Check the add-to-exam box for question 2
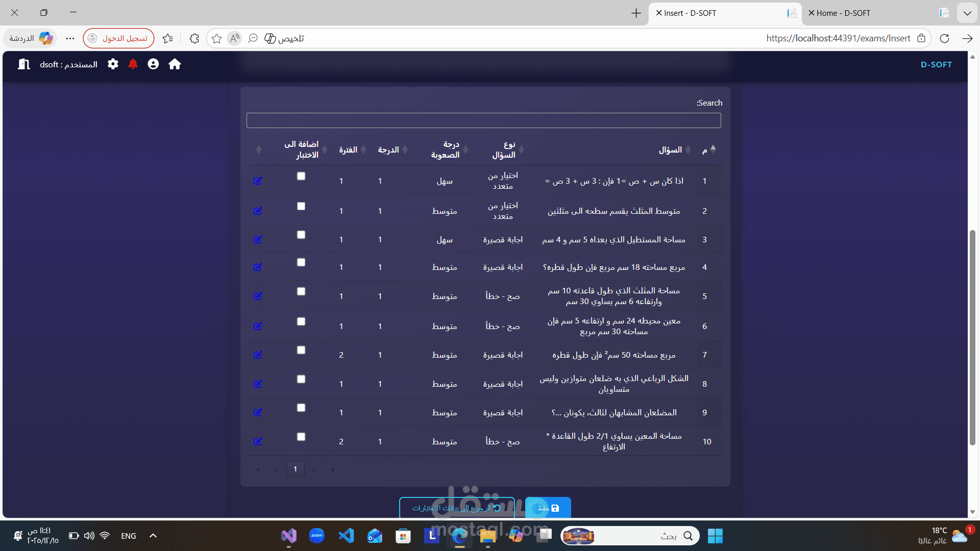This screenshot has height=551, width=980. [301, 206]
